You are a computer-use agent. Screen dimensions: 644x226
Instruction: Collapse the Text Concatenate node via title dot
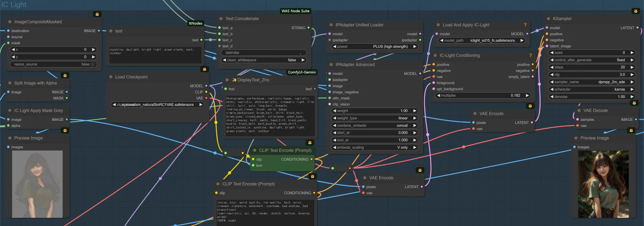[221, 19]
